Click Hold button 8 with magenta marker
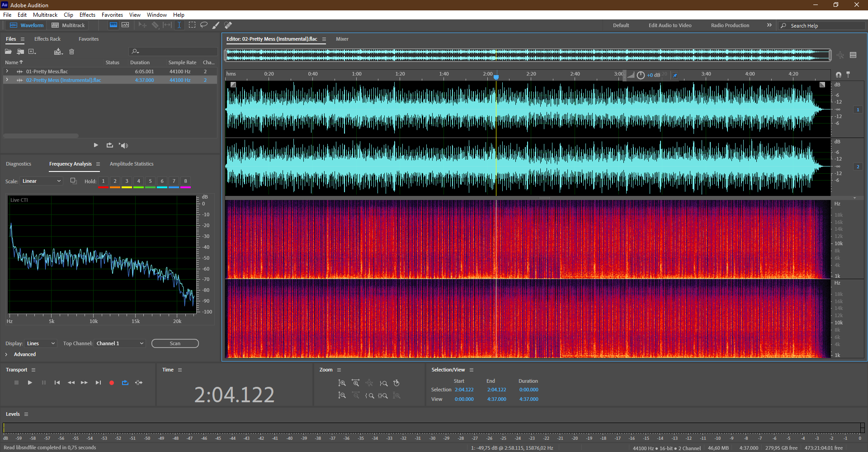The image size is (868, 452). (185, 182)
